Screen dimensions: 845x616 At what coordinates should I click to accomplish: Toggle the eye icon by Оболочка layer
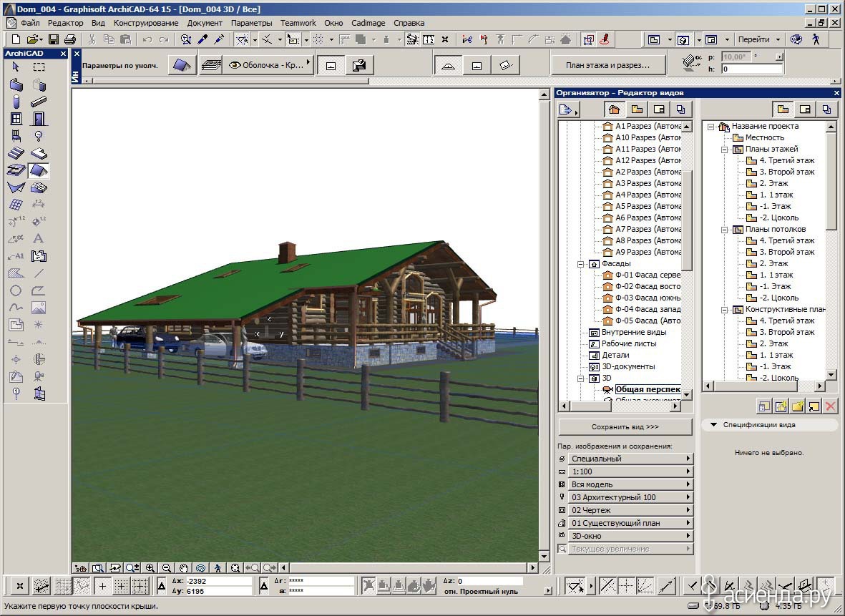click(235, 65)
